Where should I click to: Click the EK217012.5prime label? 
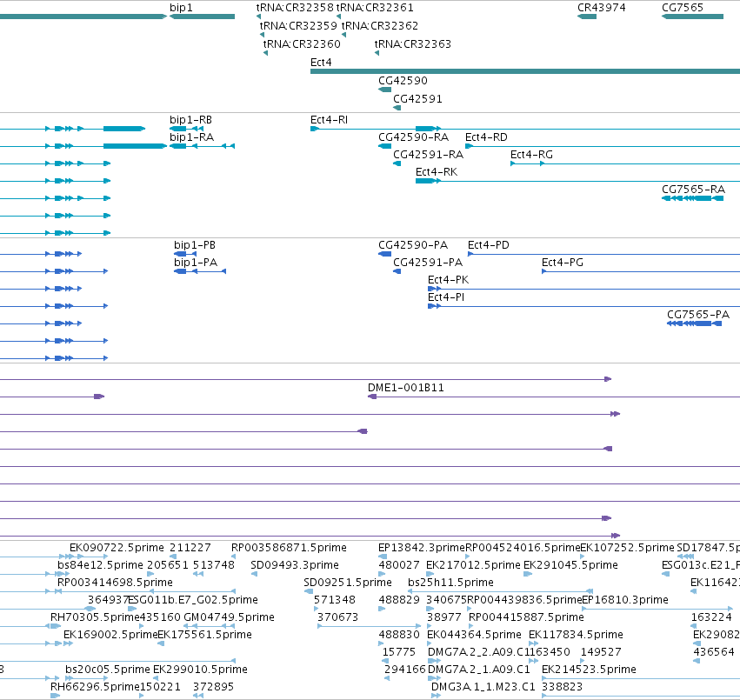473,565
